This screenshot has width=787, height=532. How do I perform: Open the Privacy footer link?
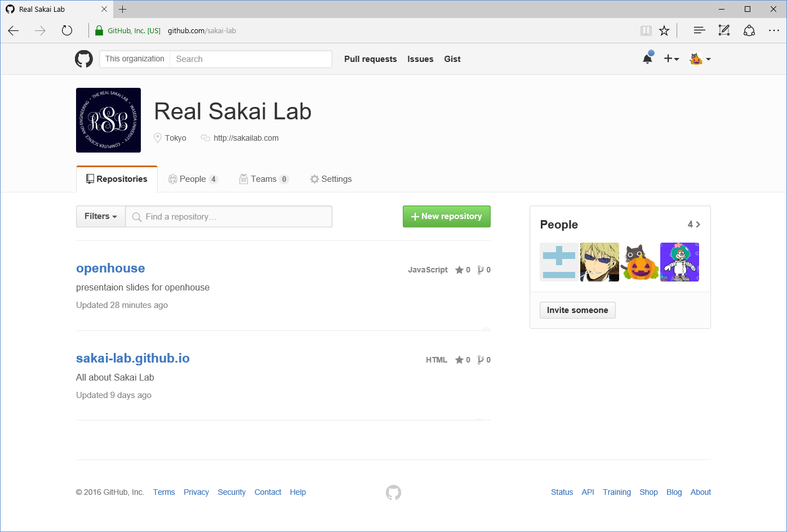(x=196, y=492)
